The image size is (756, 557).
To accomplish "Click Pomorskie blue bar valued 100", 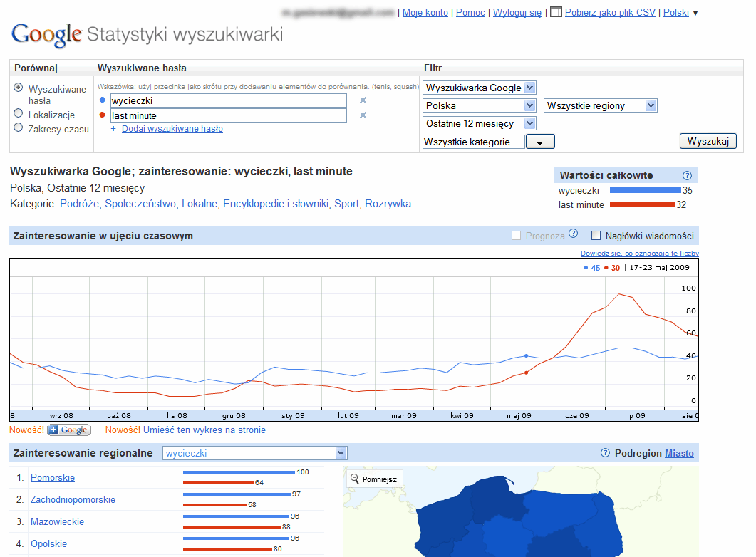I will (x=239, y=472).
